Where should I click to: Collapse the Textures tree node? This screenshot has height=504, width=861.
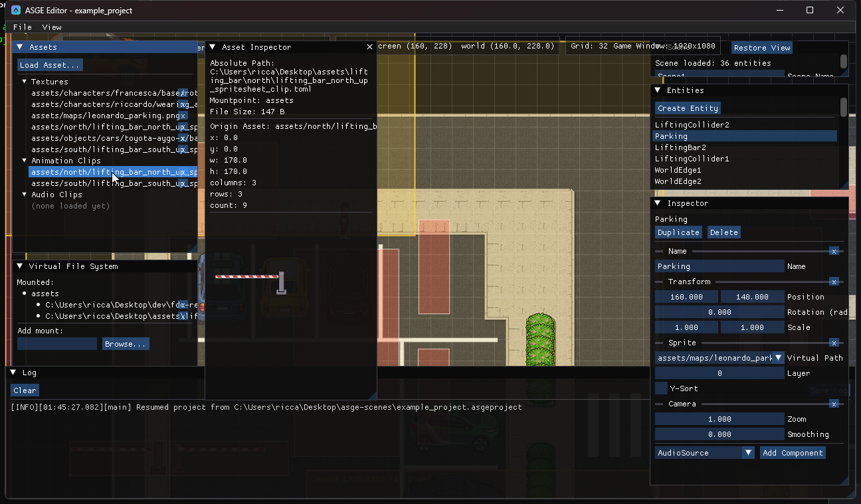25,82
